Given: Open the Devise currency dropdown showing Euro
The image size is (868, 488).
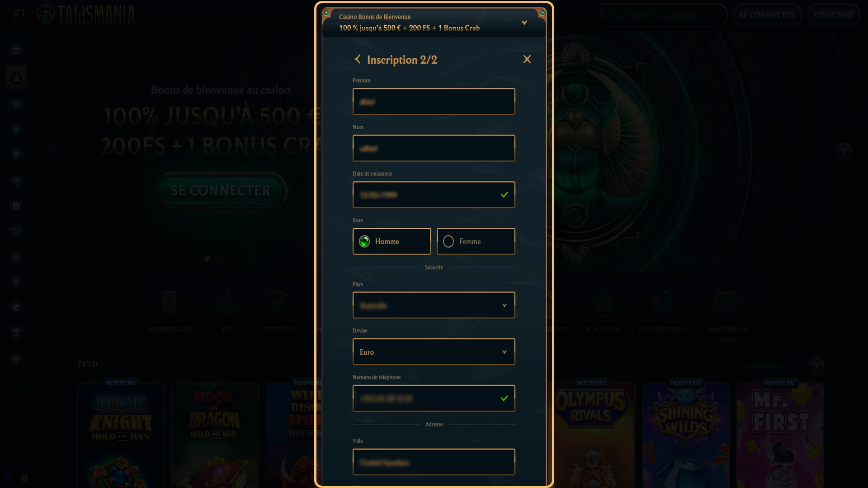Looking at the screenshot, I should point(434,352).
